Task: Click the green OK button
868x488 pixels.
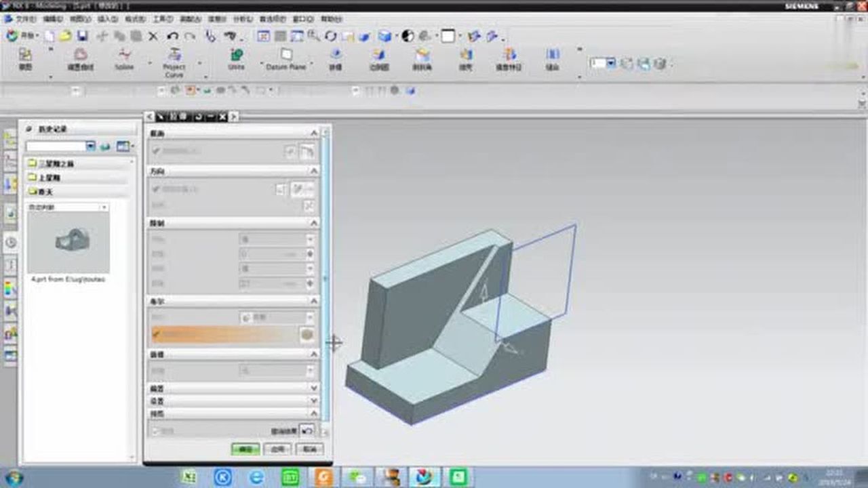Action: pyautogui.click(x=245, y=449)
